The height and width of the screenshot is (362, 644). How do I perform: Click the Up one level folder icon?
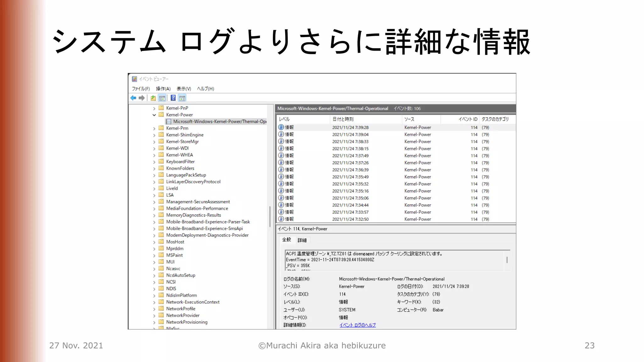pyautogui.click(x=153, y=98)
